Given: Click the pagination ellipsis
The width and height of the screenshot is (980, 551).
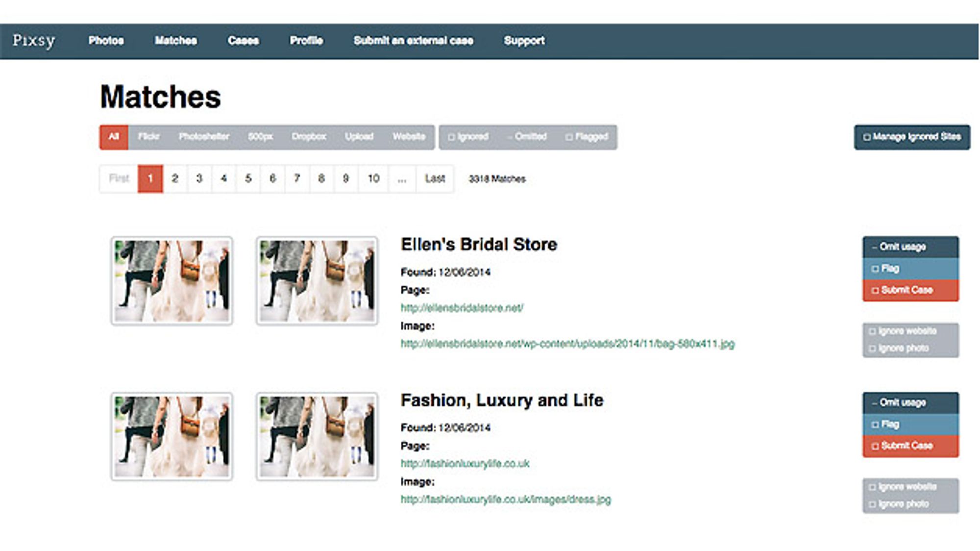Looking at the screenshot, I should (402, 178).
